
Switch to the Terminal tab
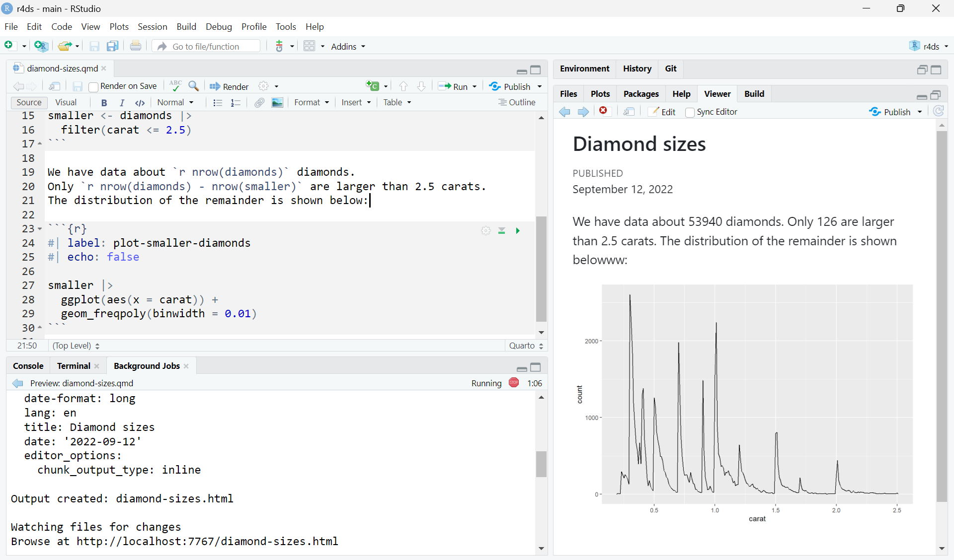point(74,366)
